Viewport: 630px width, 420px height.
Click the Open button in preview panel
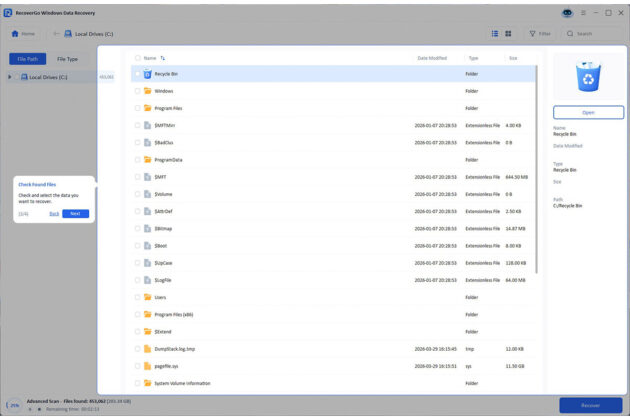point(588,113)
